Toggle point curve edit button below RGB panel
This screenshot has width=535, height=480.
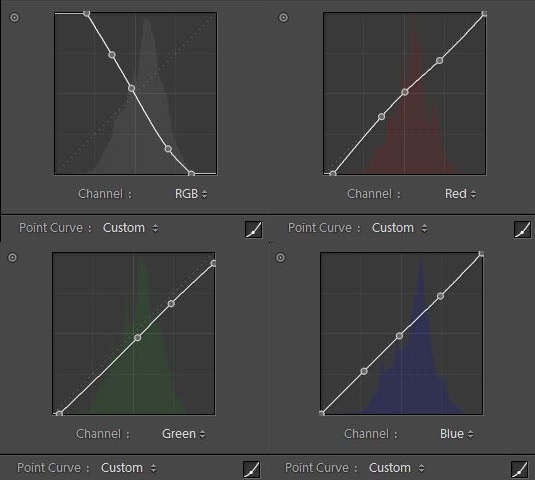tap(254, 229)
